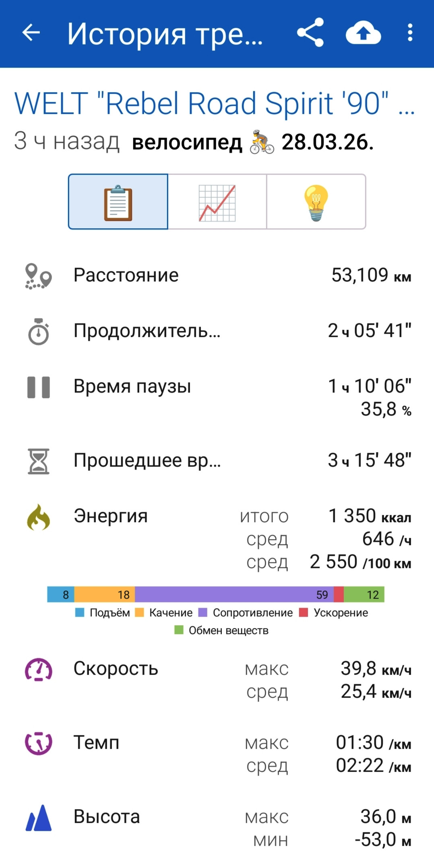This screenshot has width=434, height=868.
Task: Tap the purple Сопротивление bar segment
Action: pos(234,594)
